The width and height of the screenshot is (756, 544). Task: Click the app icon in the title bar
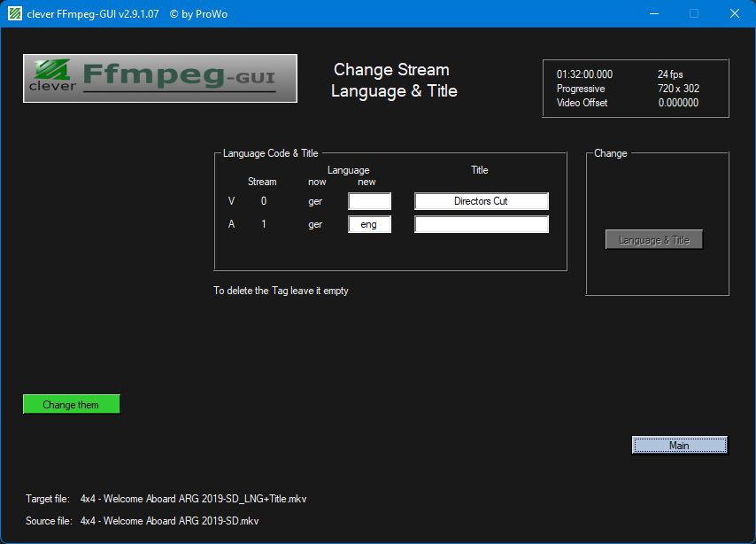15,13
